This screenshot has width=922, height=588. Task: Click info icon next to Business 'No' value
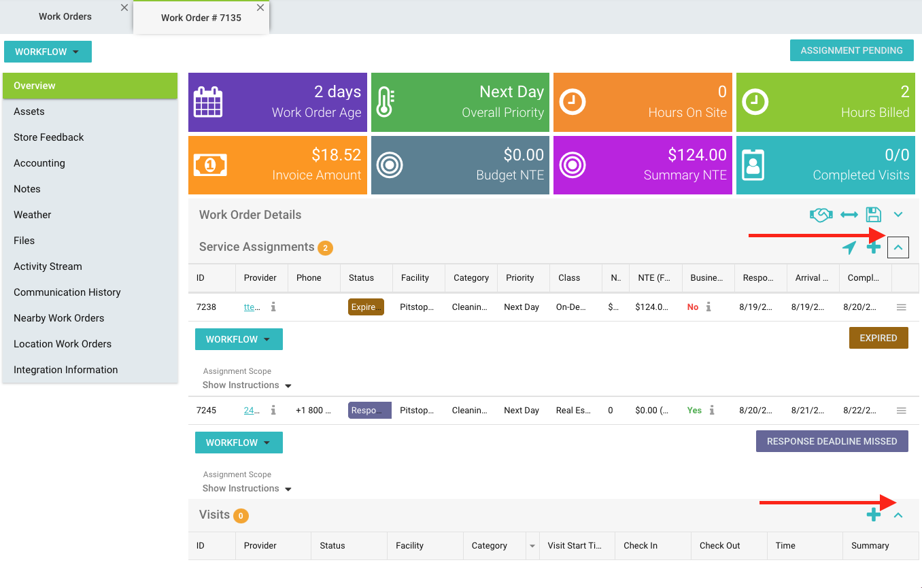tap(708, 307)
